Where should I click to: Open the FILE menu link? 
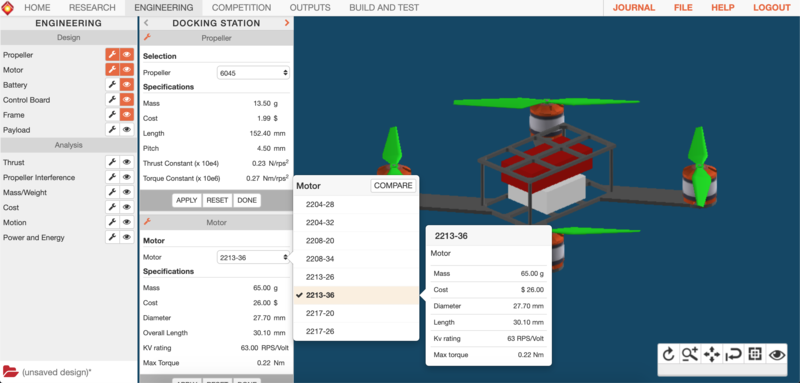tap(683, 8)
